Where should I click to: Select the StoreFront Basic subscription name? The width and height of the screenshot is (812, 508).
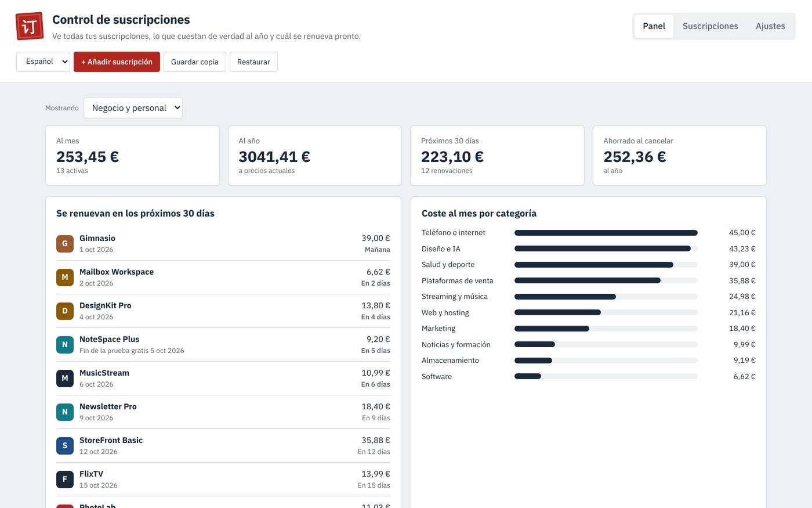[x=111, y=440]
